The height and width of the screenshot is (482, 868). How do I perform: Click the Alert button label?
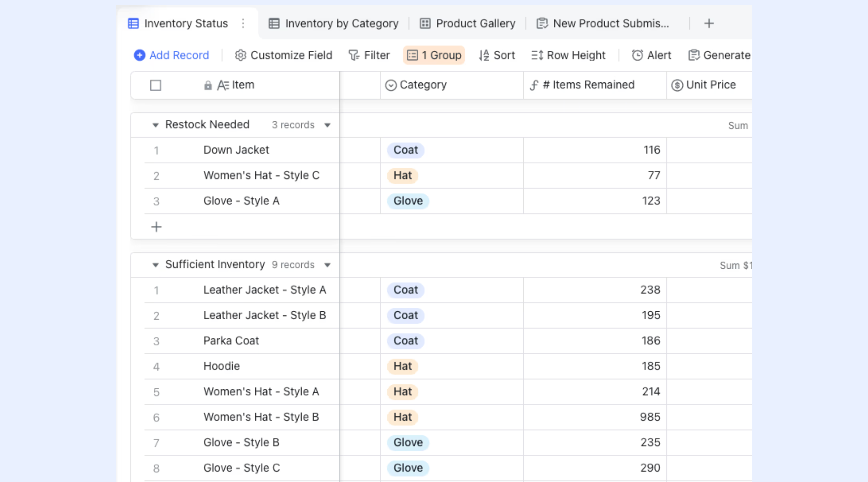click(659, 55)
